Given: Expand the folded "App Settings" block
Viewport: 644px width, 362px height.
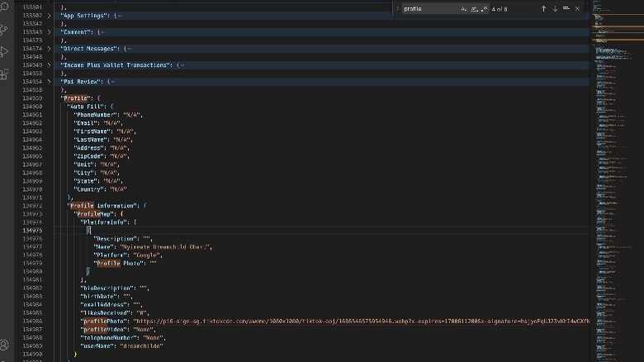Looking at the screenshot, I should coord(49,16).
